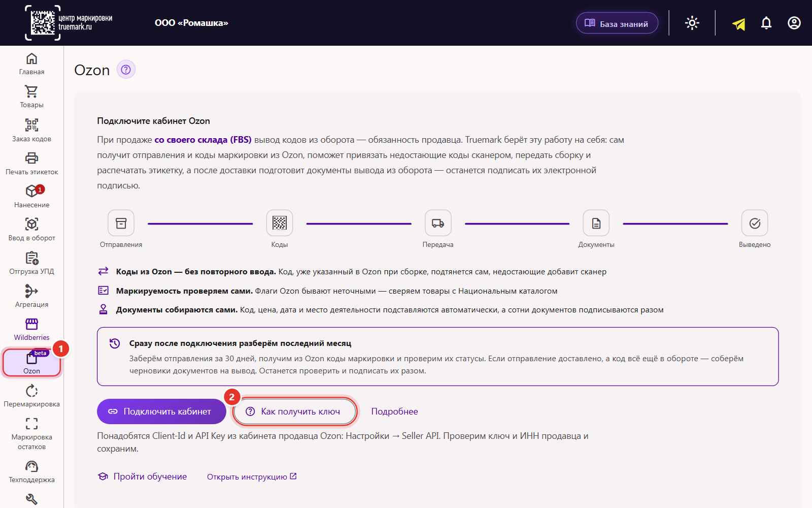Open Wildberries marketplace section
This screenshot has width=812, height=508.
tap(31, 329)
